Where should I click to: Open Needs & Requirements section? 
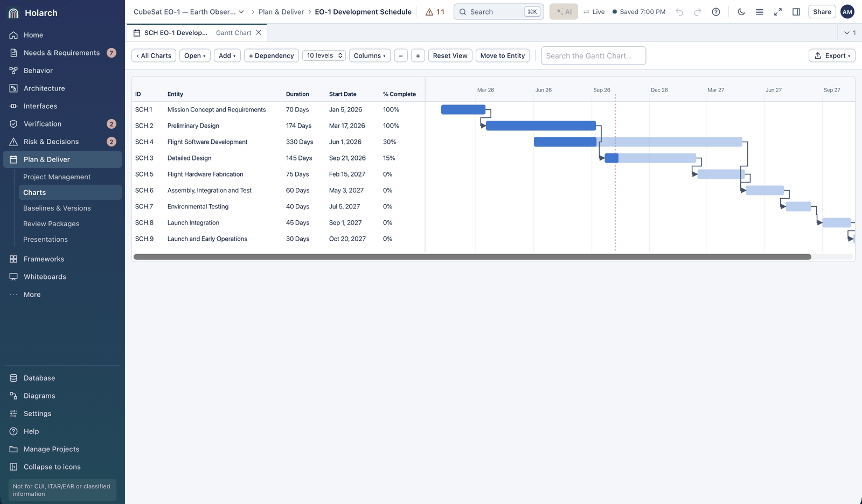coord(62,53)
